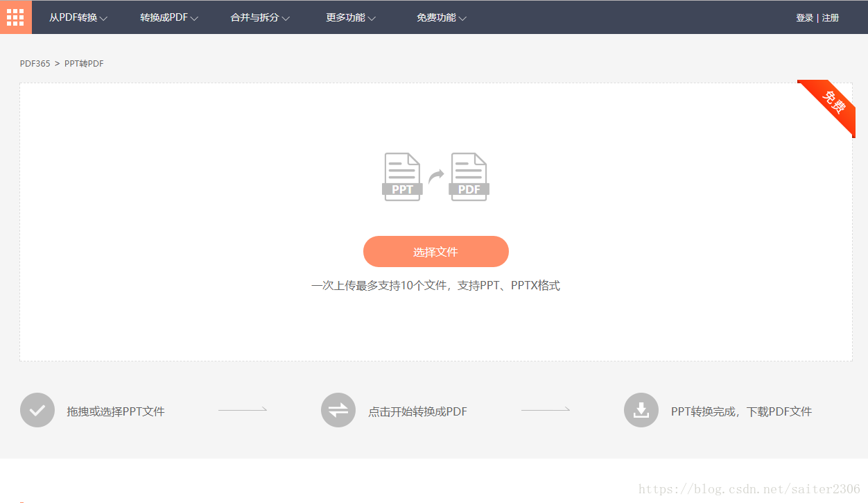Expand the 从PDF转换 dropdown menu
This screenshot has height=503, width=868.
pos(78,18)
